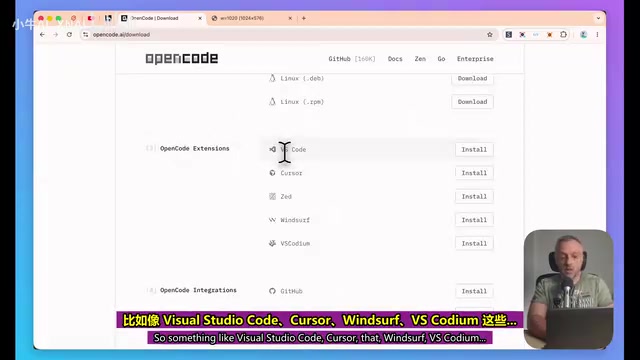Close the OpenCode Download tab
The width and height of the screenshot is (640, 360).
click(x=200, y=18)
